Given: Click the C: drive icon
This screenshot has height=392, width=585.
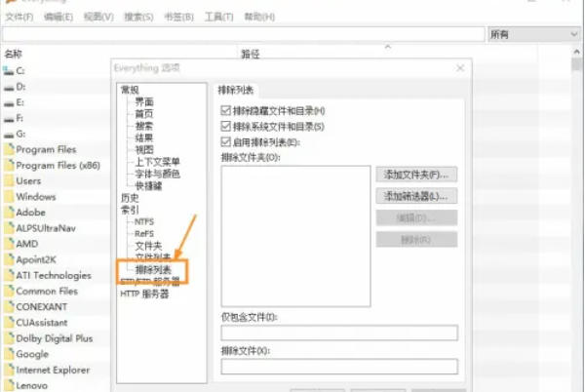Looking at the screenshot, I should click(8, 71).
